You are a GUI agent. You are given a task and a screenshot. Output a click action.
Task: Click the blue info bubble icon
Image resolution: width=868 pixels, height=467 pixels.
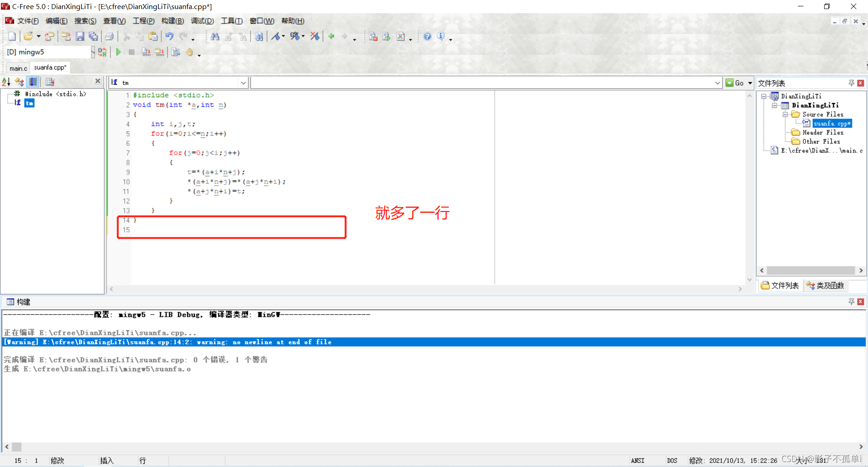441,37
